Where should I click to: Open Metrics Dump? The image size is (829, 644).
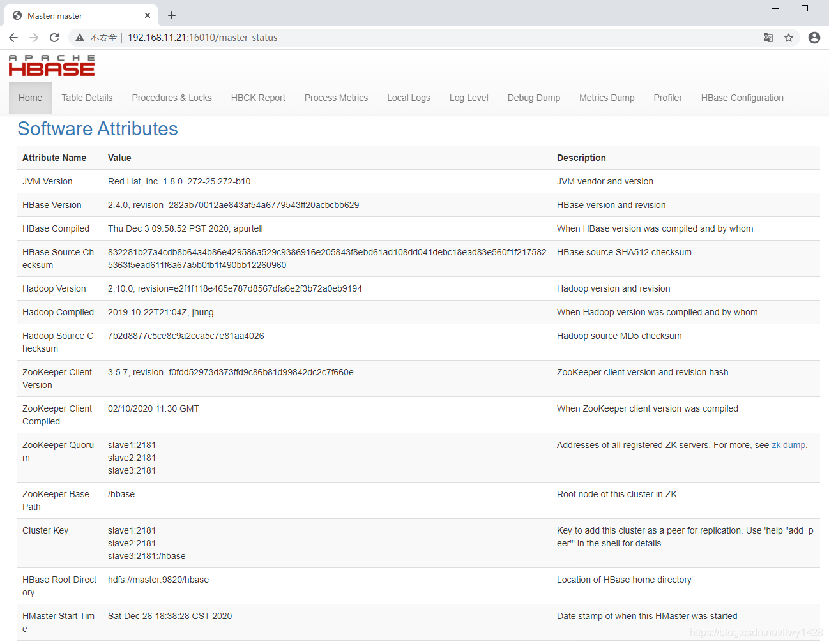pos(607,98)
